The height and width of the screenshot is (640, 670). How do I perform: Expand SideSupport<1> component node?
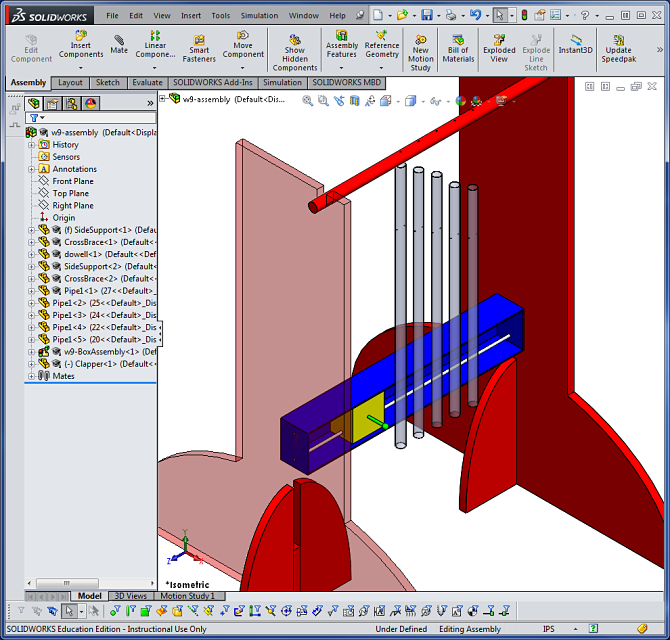31,230
